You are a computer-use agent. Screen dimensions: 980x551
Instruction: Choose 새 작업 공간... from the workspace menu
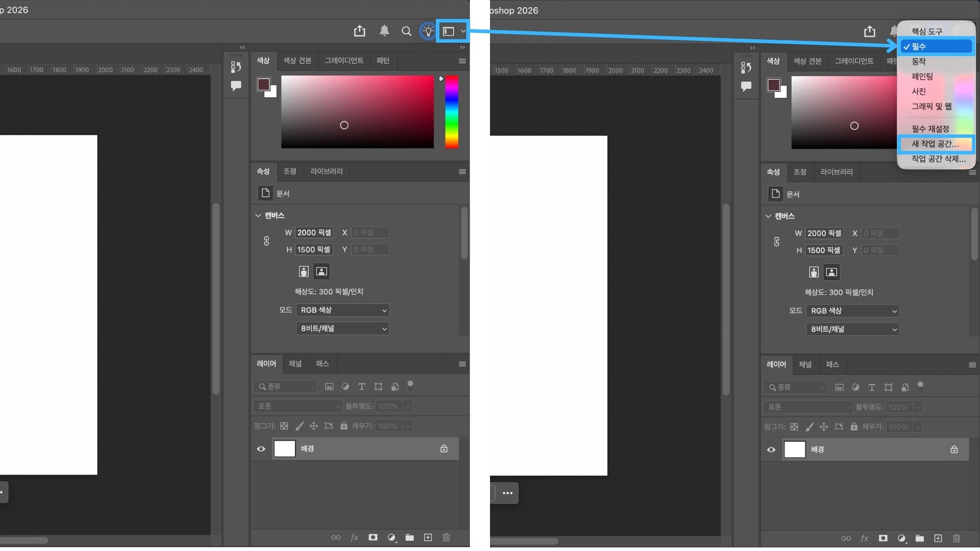[936, 144]
